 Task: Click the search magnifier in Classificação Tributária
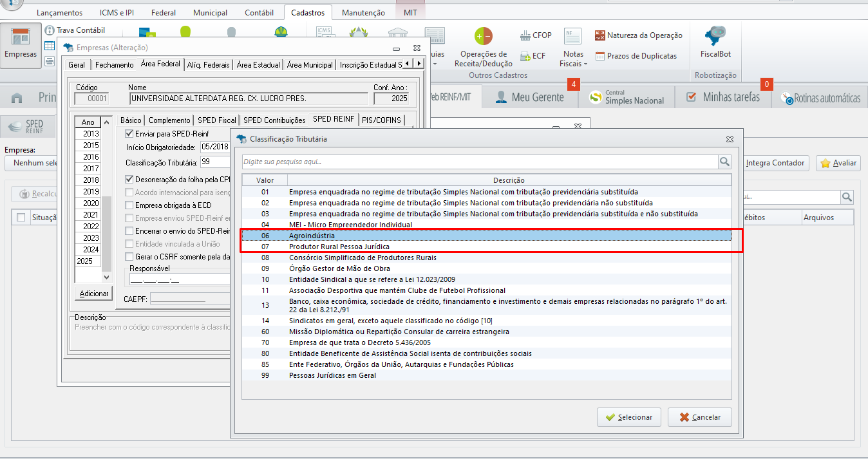pyautogui.click(x=725, y=162)
